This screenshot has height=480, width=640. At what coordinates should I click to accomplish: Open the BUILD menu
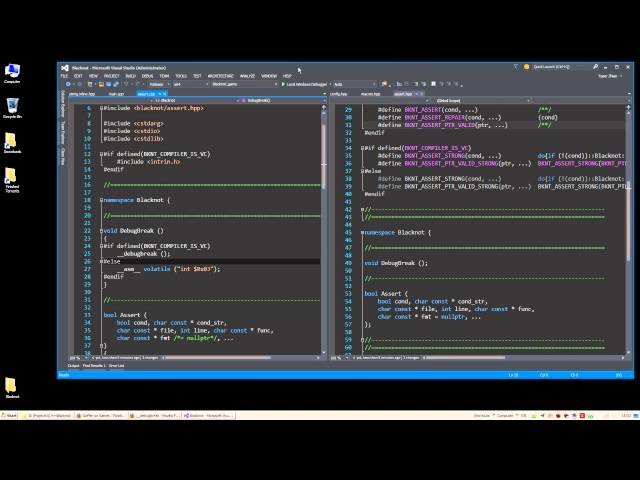point(129,75)
